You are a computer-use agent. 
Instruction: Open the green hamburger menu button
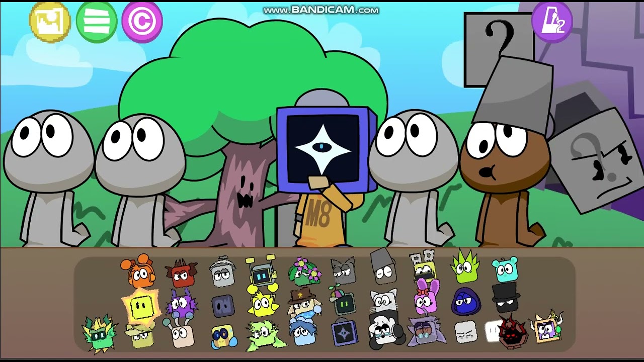pos(97,22)
